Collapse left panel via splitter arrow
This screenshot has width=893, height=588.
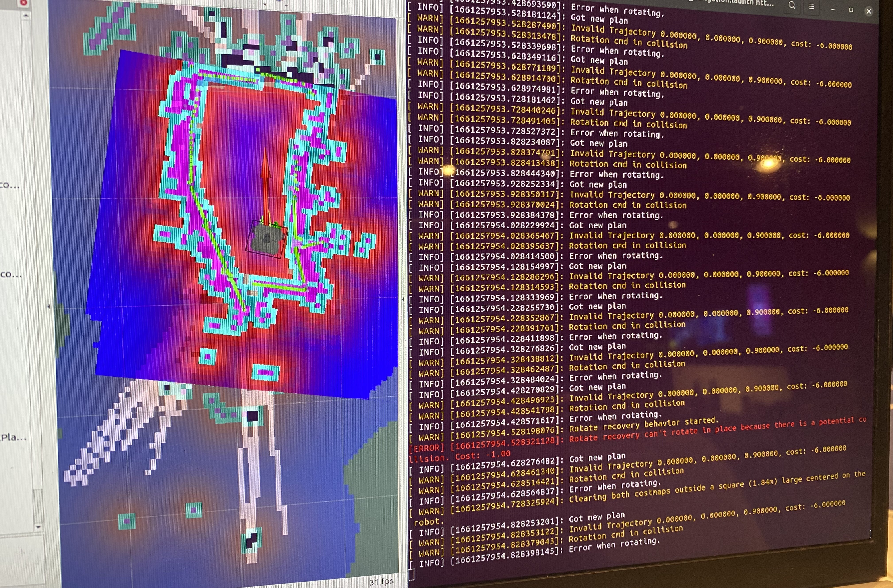point(49,306)
